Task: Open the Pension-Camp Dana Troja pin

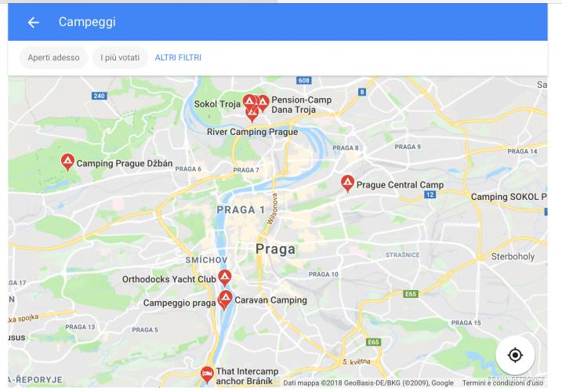Action: point(263,103)
